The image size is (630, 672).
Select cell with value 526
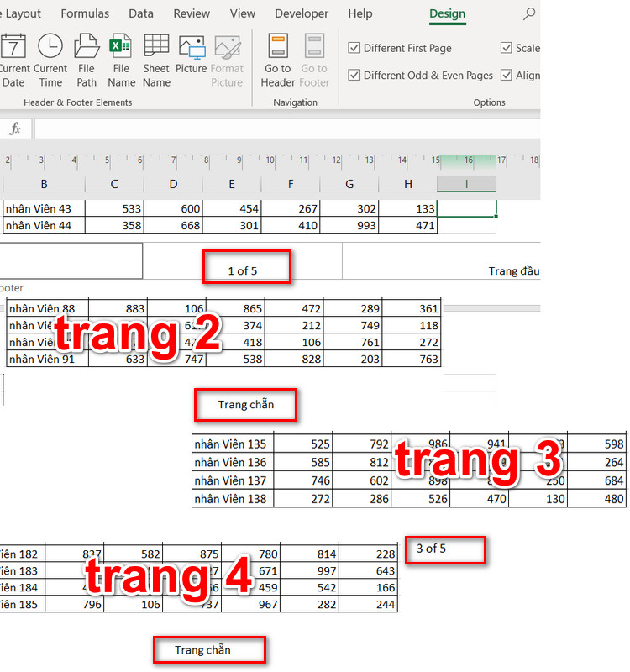pyautogui.click(x=421, y=499)
